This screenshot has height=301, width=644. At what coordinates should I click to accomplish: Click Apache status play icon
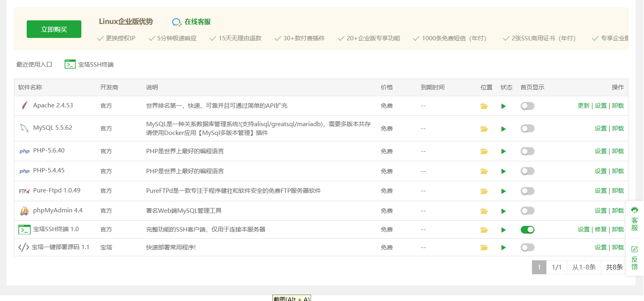(503, 106)
